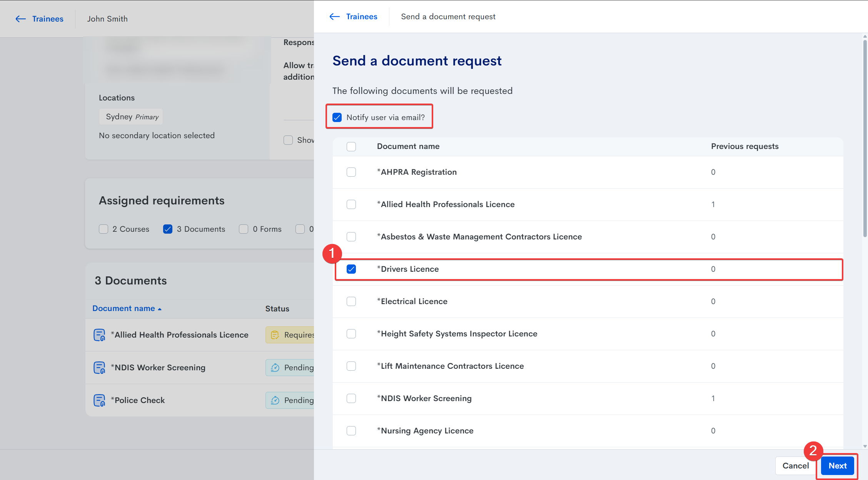Untick Notify user via email checkbox

(337, 117)
